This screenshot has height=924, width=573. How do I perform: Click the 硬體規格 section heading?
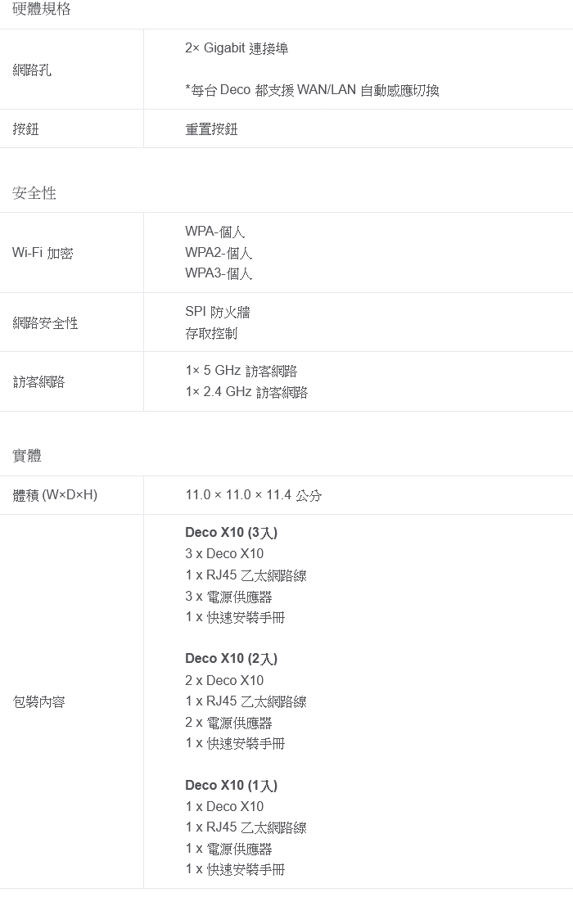click(42, 9)
